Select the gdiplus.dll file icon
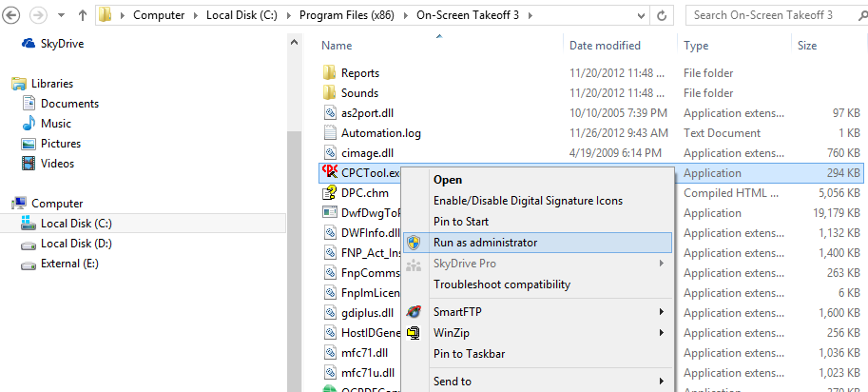This screenshot has width=868, height=392. (x=330, y=312)
